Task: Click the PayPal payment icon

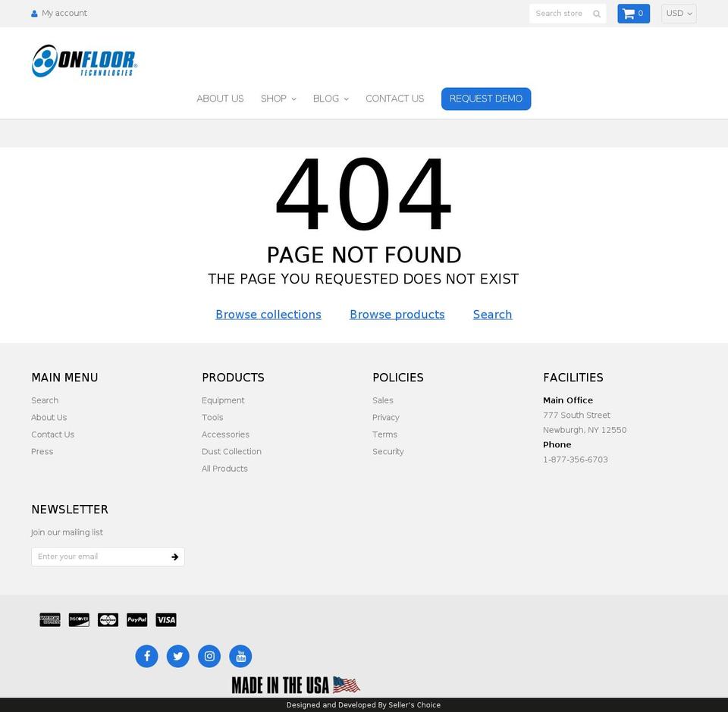Action: 137,619
